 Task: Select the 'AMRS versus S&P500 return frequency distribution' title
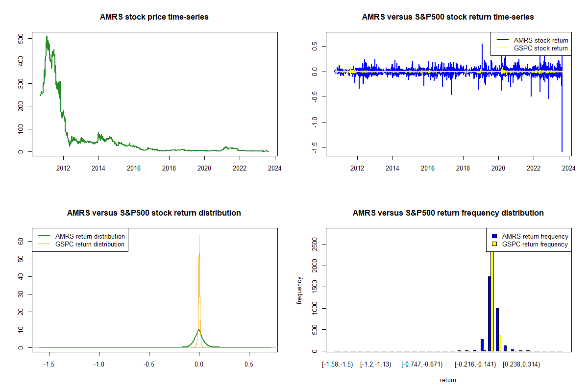point(448,213)
